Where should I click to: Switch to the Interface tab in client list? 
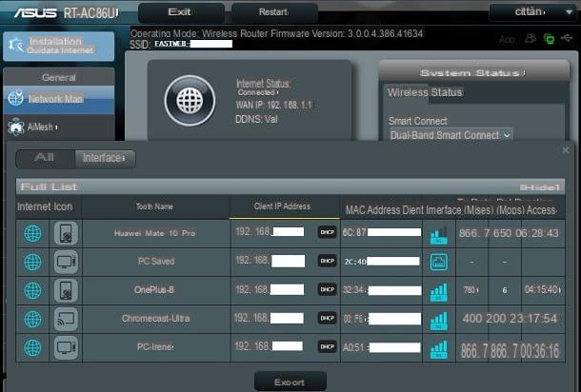pyautogui.click(x=105, y=159)
